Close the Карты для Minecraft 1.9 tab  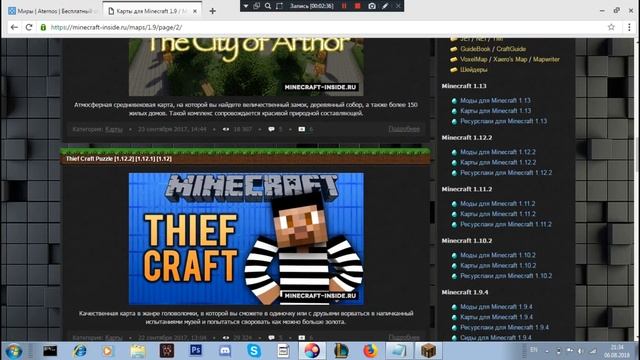tap(195, 11)
